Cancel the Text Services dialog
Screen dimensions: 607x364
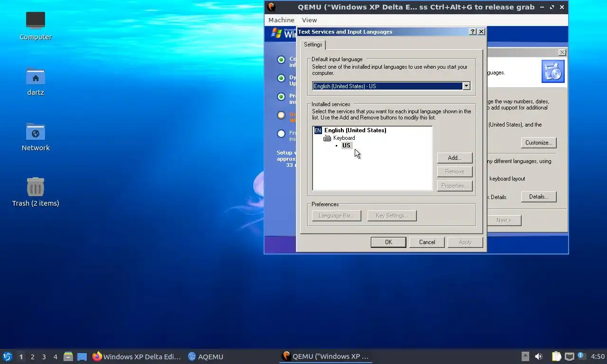tap(427, 242)
